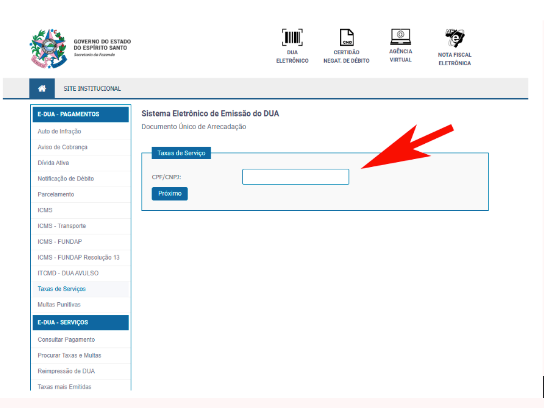Open ITCMD - DUA AVULSO link
544x408 pixels.
(68, 273)
